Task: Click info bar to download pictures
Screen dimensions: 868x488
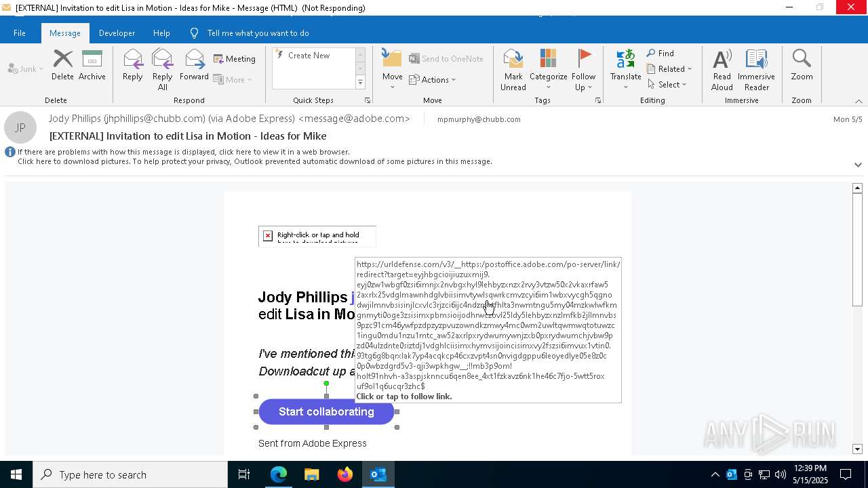Action: pos(255,161)
